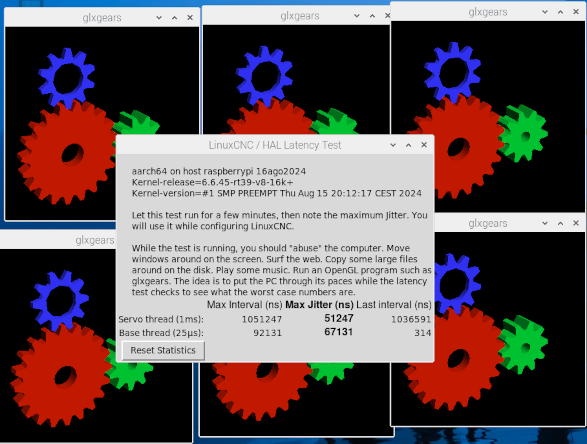Select the servo thread max jitter value 51247
Image resolution: width=587 pixels, height=444 pixels.
tap(339, 318)
